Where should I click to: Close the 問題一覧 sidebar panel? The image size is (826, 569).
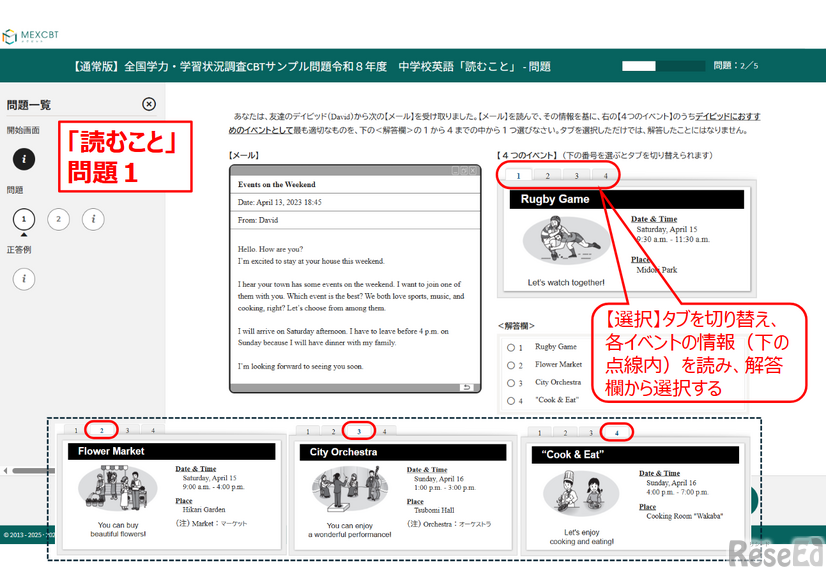tap(149, 104)
